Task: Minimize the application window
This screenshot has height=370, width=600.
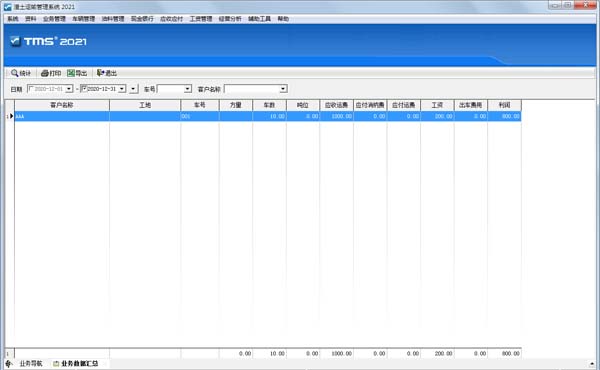Action: click(554, 5)
